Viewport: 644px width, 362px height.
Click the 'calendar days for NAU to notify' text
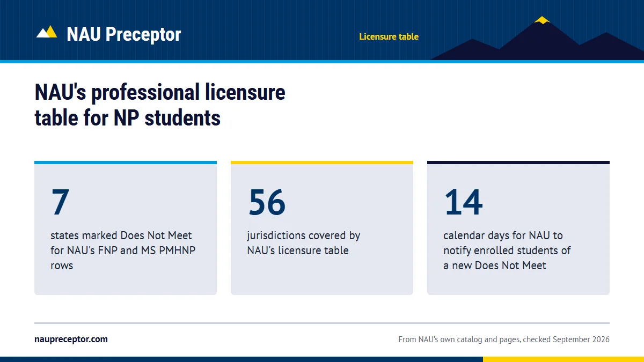507,250
